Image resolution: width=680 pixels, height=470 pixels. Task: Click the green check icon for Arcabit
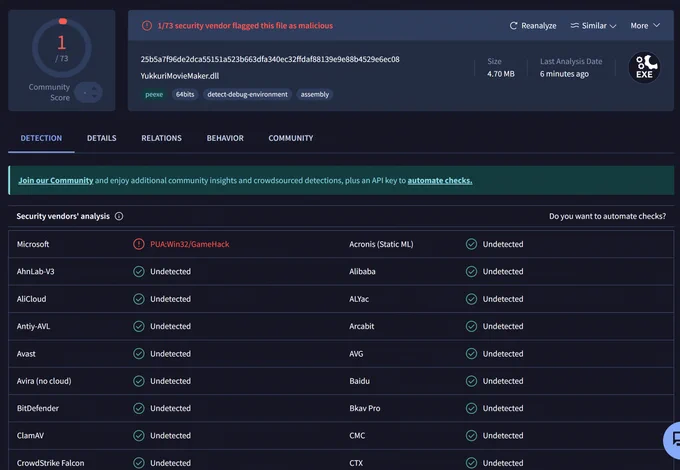pyautogui.click(x=471, y=326)
